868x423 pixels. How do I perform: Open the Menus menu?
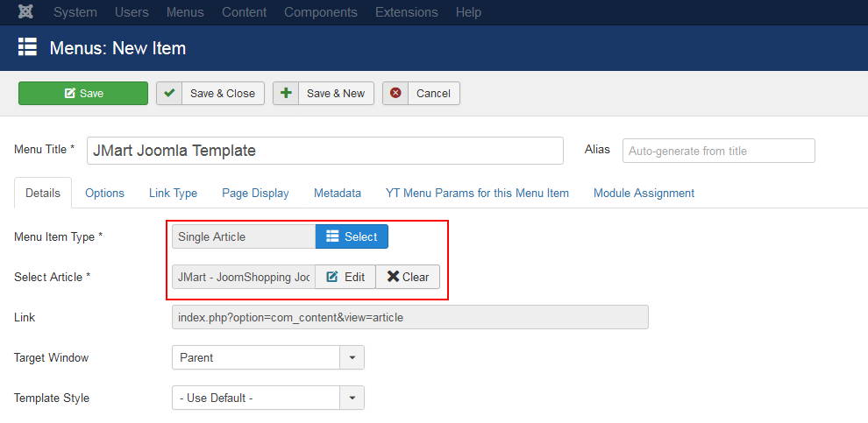tap(185, 12)
